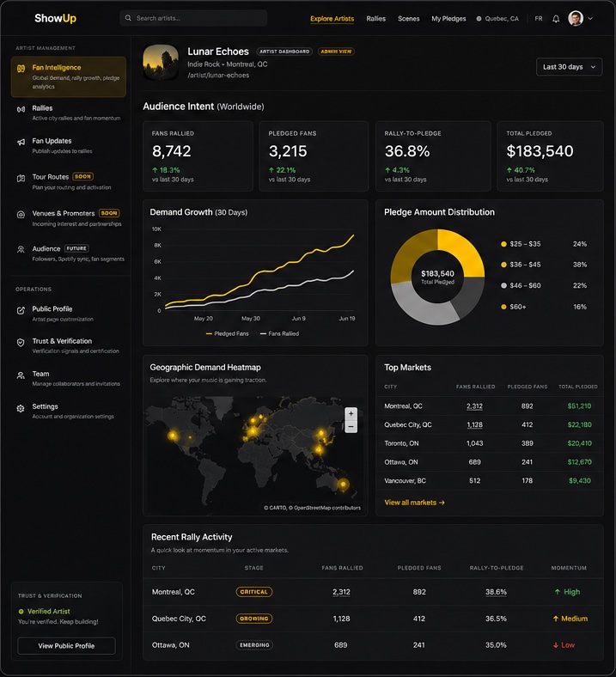Click the Low momentum red down arrow
Screen dimensions: 616x677
(556, 645)
